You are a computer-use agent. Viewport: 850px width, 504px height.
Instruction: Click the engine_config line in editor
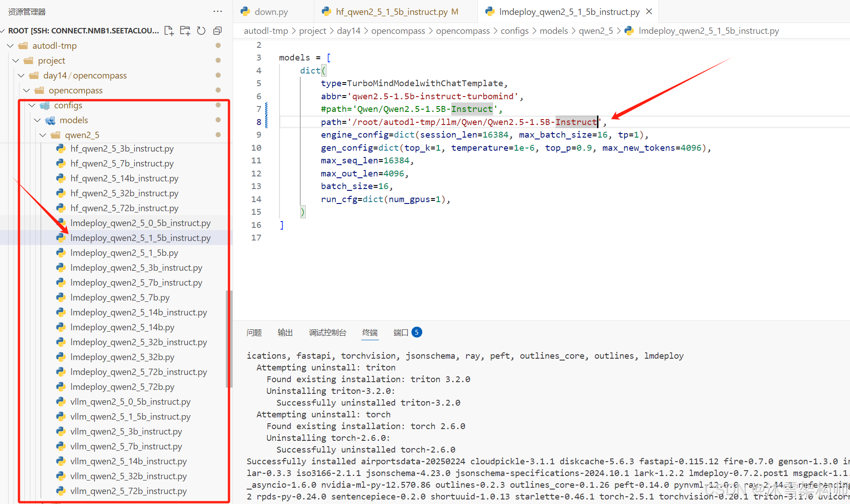click(x=484, y=134)
